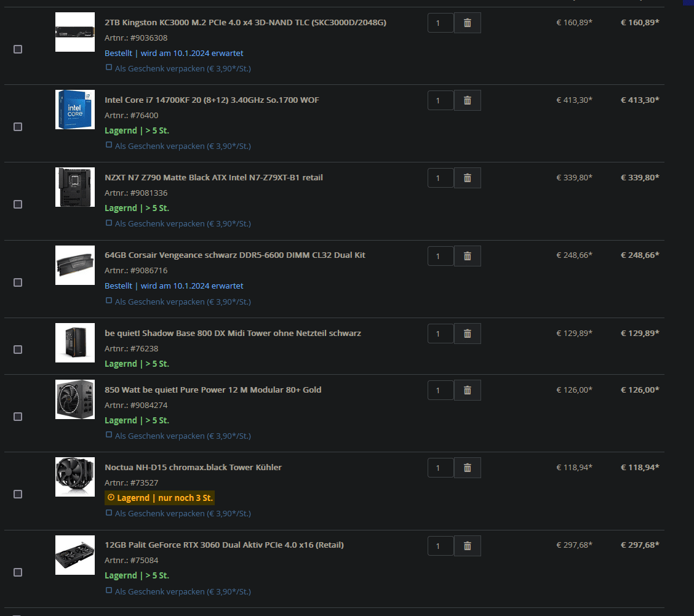Select the be quiet! Shadow Base row checkbox
Viewport: 694px width, 616px height.
(x=18, y=350)
